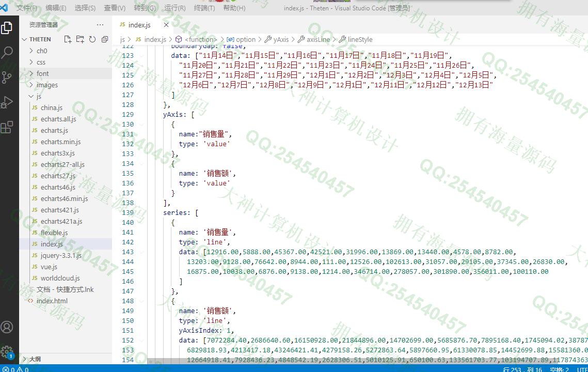
Task: Open the 终端(T) menu
Action: (204, 8)
